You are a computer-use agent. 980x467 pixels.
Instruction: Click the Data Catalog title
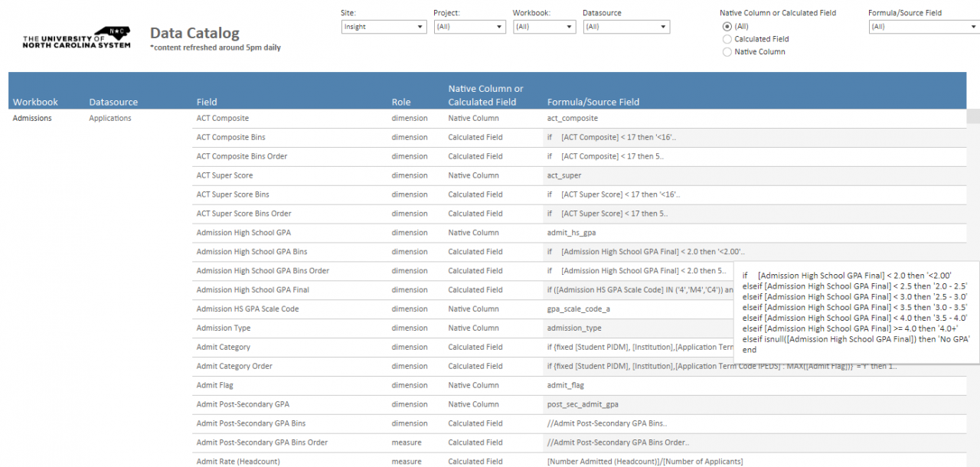(x=194, y=33)
